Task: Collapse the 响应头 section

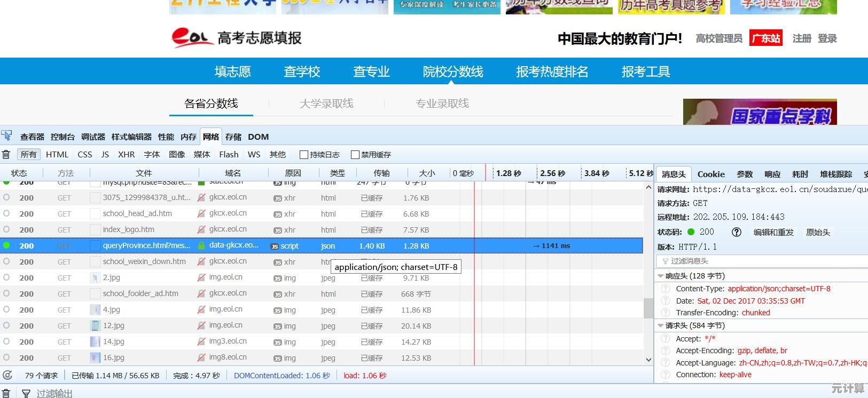Action: tap(661, 276)
